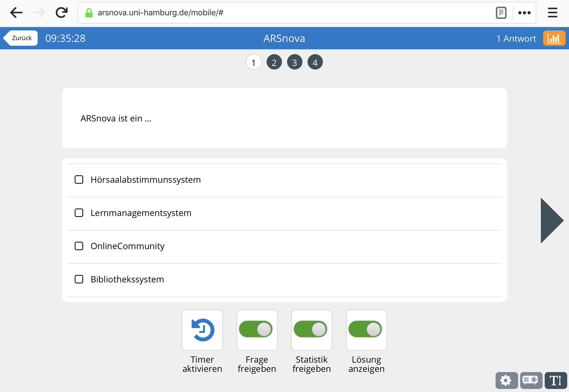Viewport: 569px width, 392px height.
Task: Check the Hörsaalabstimmunssystem checkbox
Action: tap(79, 180)
